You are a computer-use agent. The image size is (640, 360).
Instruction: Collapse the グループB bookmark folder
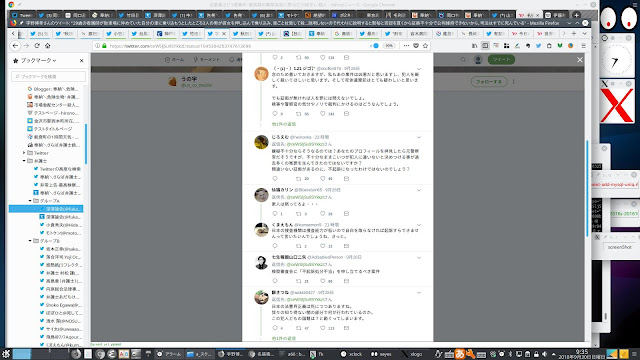pos(30,240)
